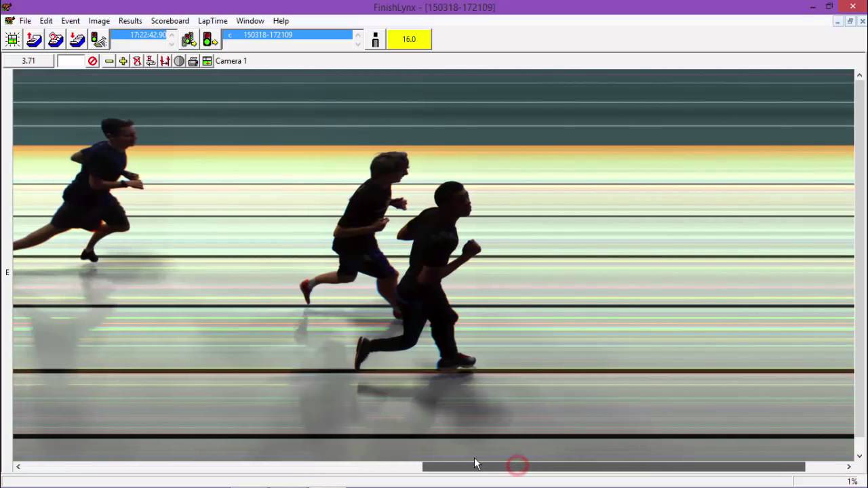The height and width of the screenshot is (488, 868).
Task: Click the blue tray icon with question mark
Action: 56,40
